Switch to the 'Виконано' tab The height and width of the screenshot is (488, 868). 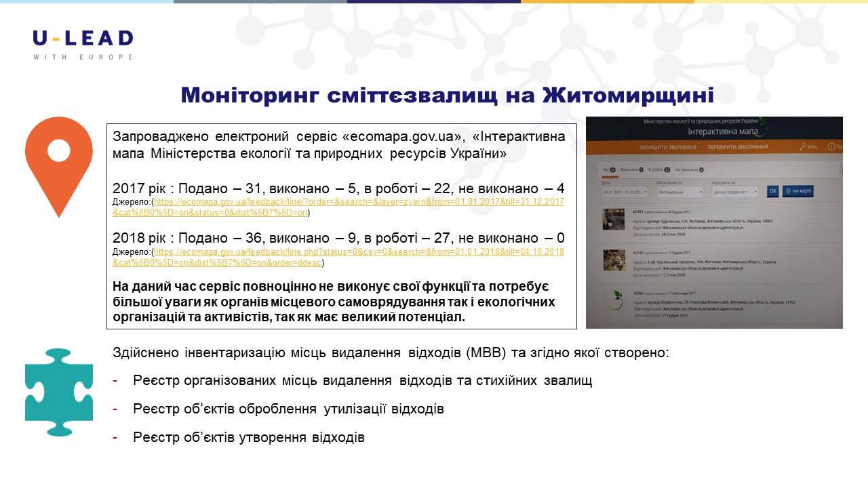(x=631, y=169)
